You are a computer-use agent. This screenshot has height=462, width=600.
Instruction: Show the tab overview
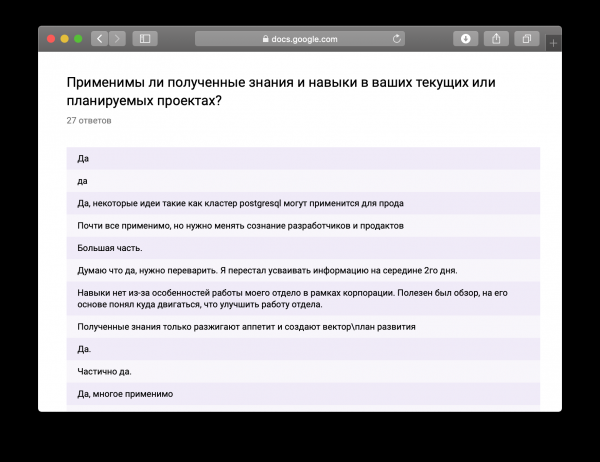[x=525, y=39]
